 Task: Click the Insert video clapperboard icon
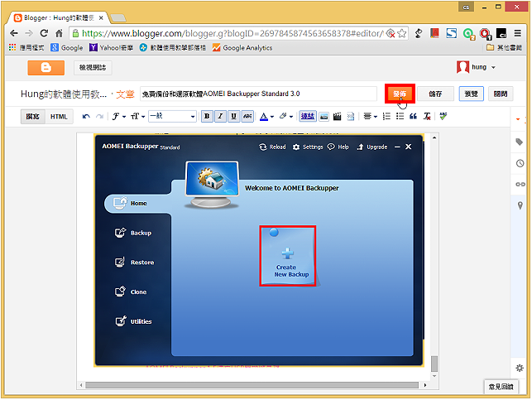(337, 117)
